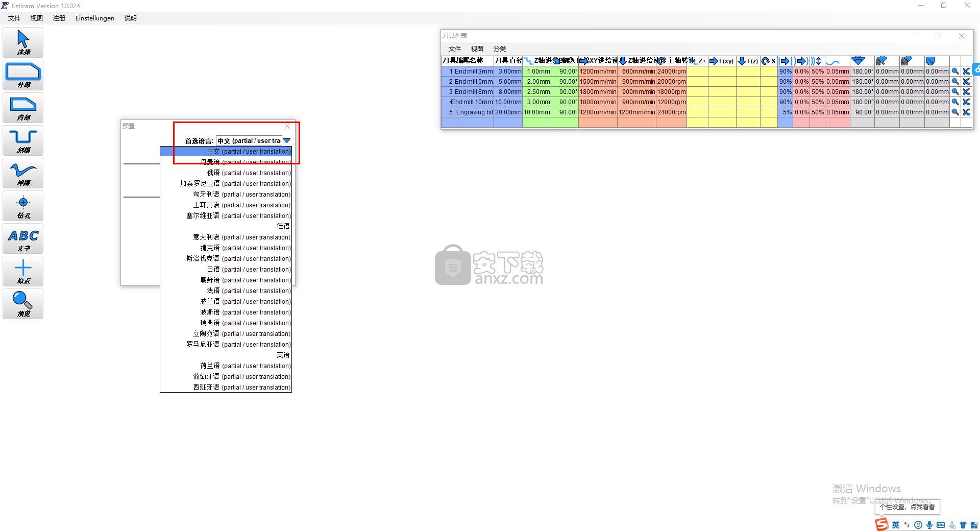Click the F(xy) column header
The width and height of the screenshot is (980, 531).
click(722, 61)
